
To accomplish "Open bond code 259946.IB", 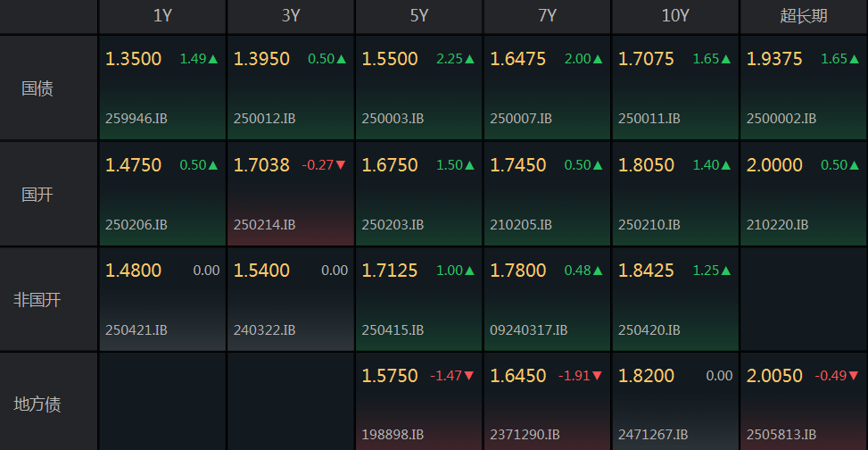I will [136, 118].
